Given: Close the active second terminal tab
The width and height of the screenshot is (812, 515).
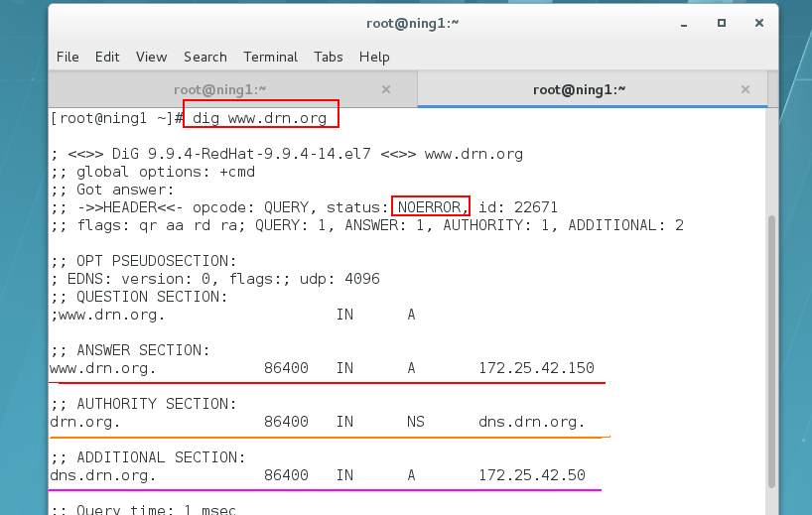Looking at the screenshot, I should point(745,89).
